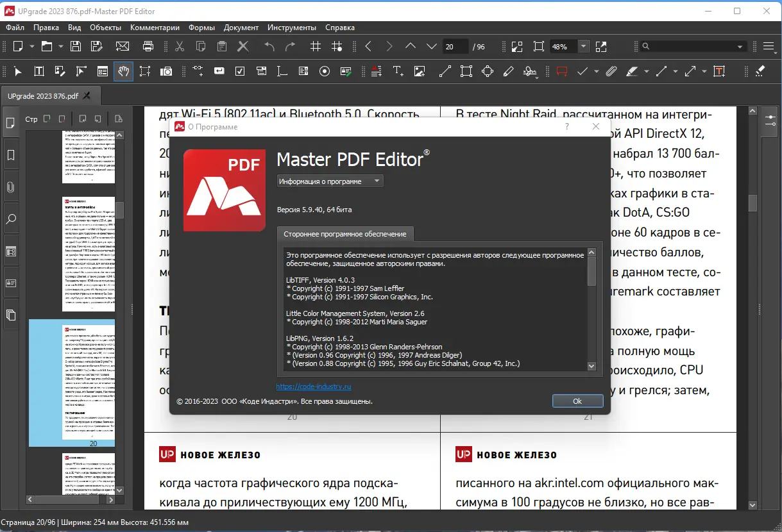Select the signature tool icon

tap(530, 71)
